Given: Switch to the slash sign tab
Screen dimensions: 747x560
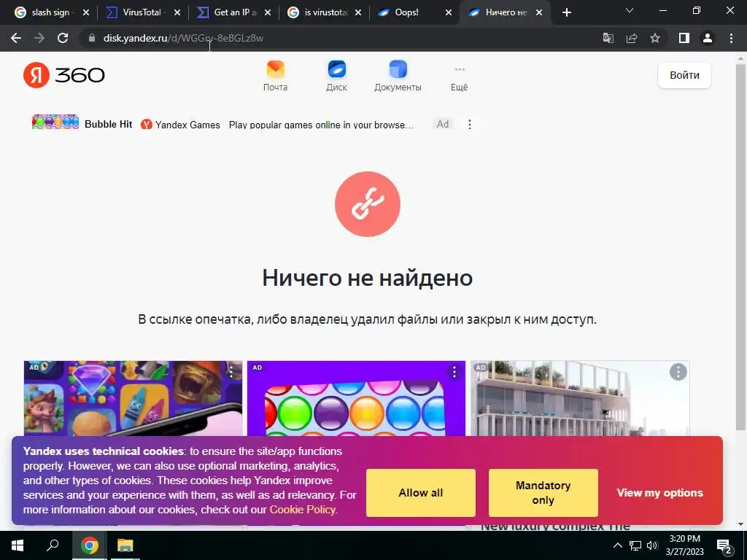Looking at the screenshot, I should (x=50, y=12).
